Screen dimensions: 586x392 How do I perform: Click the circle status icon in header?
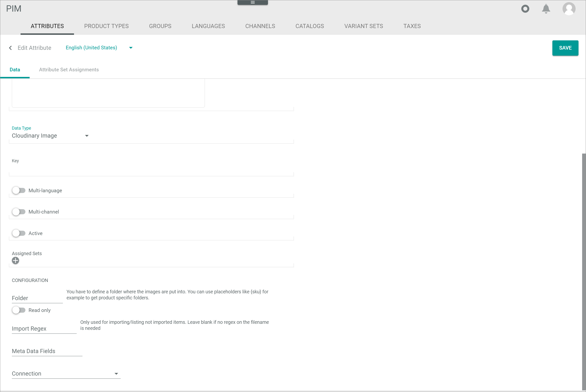(525, 9)
